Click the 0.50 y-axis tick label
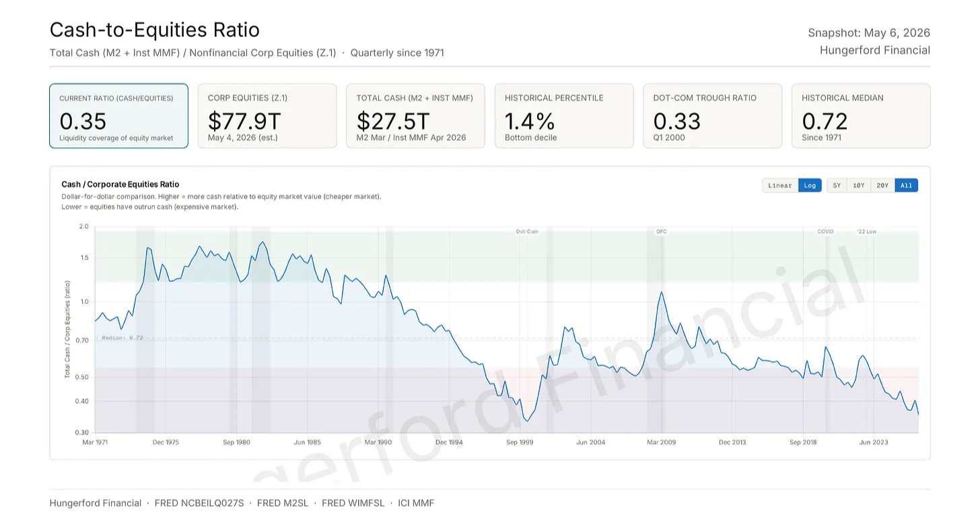This screenshot has width=980, height=524. (x=82, y=377)
